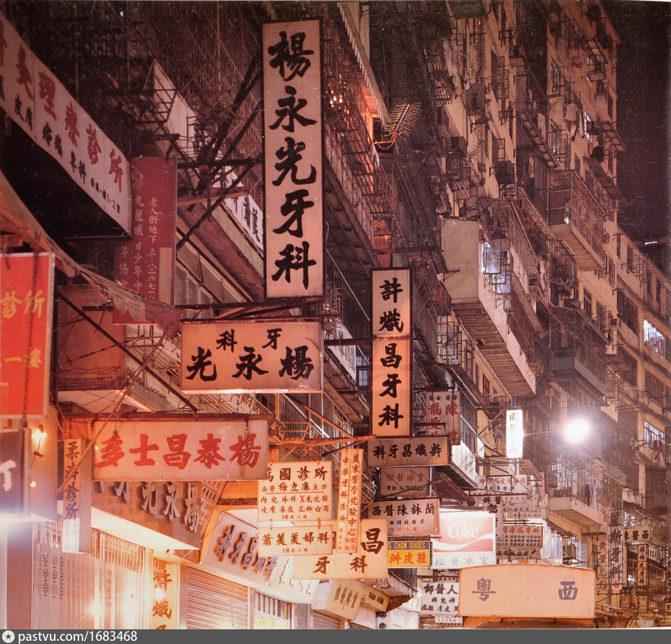Click the glowing white 國際診所 vertical sign
The height and width of the screenshot is (644, 671).
(514, 434)
